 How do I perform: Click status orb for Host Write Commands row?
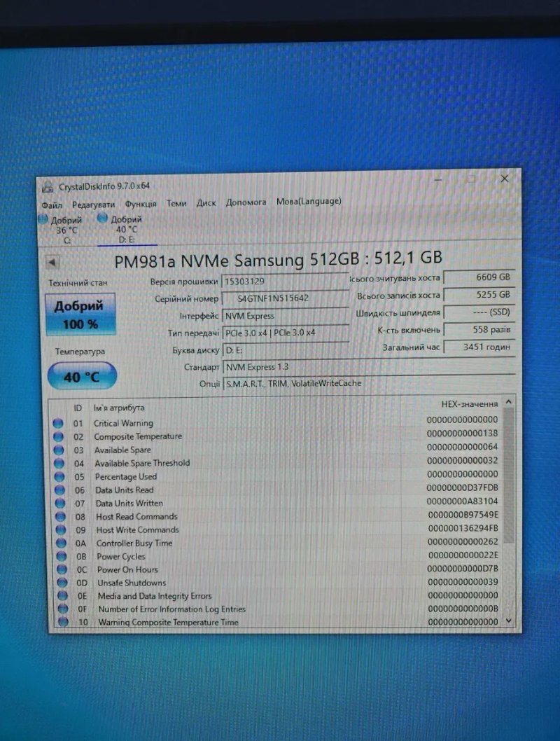click(61, 530)
